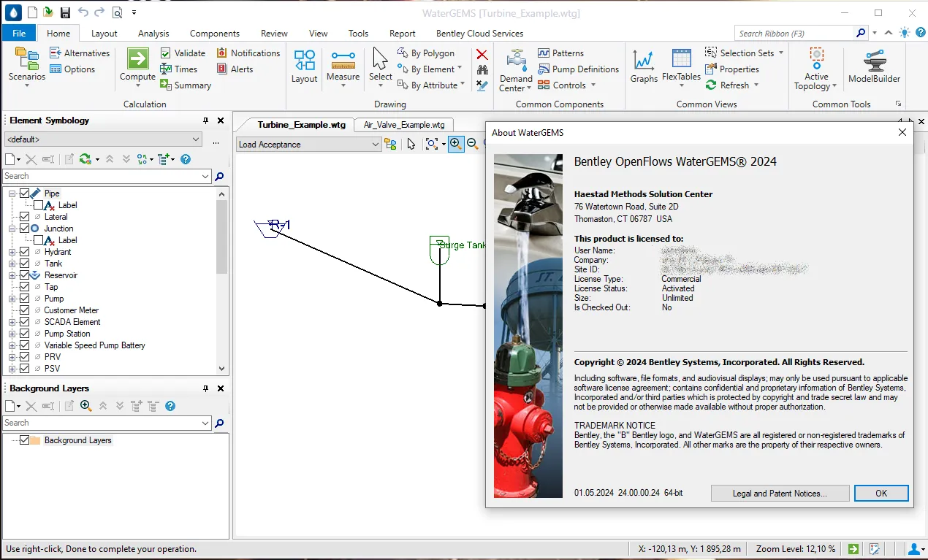
Task: Open Calculation Options in the ribbon
Action: pyautogui.click(x=72, y=69)
